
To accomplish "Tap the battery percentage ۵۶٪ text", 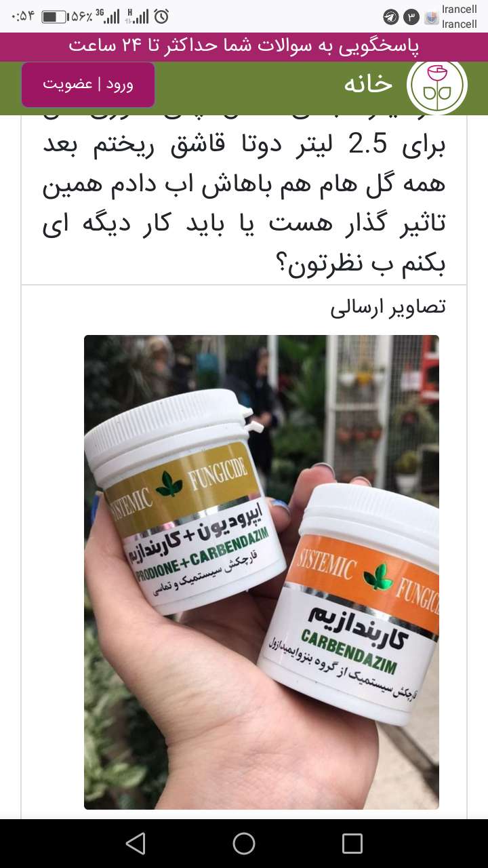I will 80,16.
